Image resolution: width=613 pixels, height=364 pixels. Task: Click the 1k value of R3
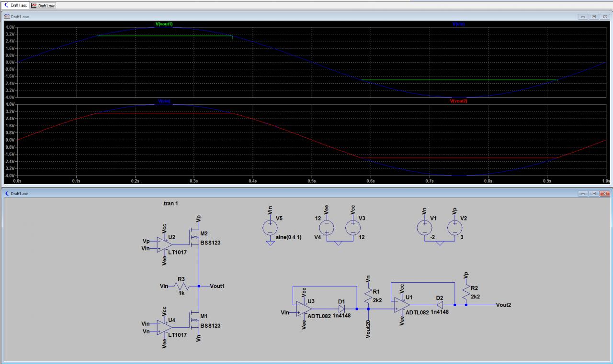click(x=181, y=293)
